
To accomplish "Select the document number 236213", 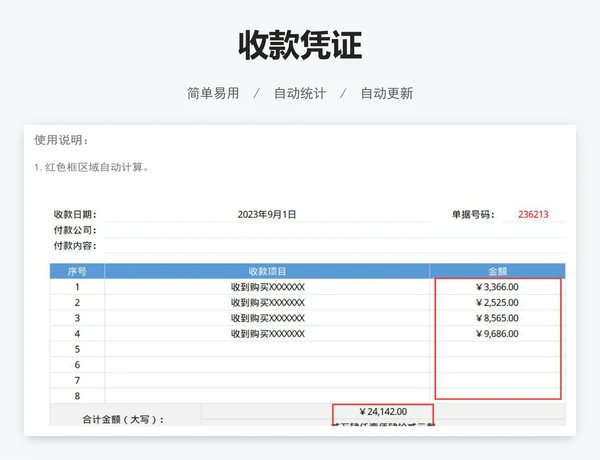I will (533, 215).
